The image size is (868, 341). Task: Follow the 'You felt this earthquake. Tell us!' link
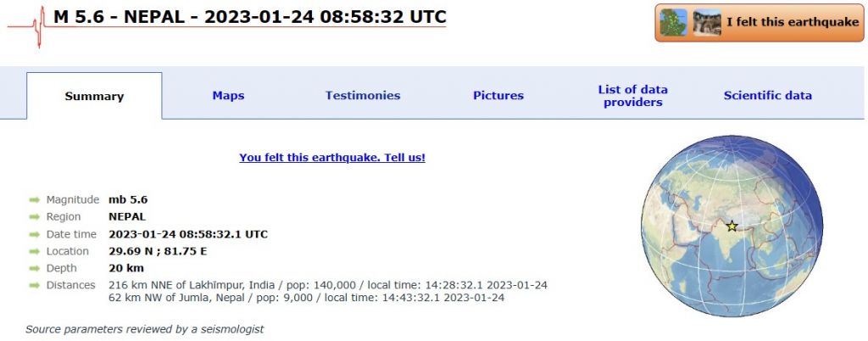332,158
